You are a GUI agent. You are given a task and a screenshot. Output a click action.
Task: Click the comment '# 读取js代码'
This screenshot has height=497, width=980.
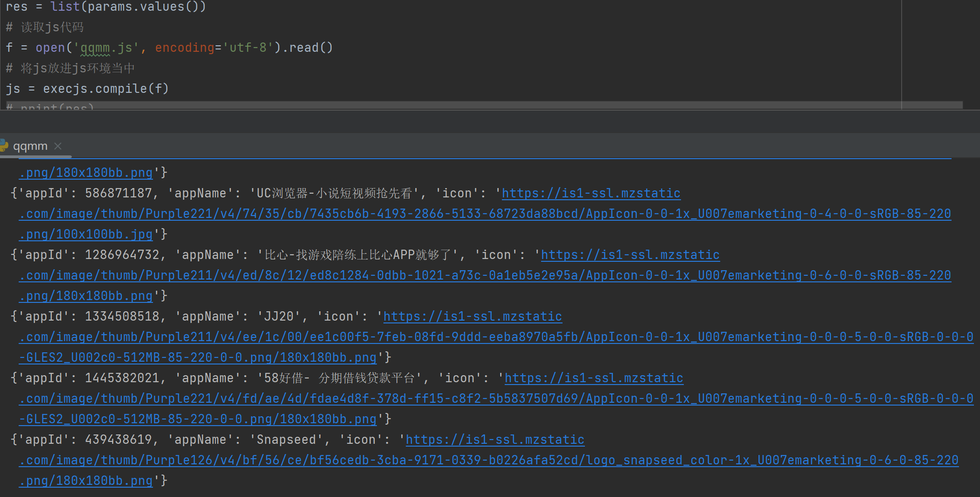pos(45,27)
